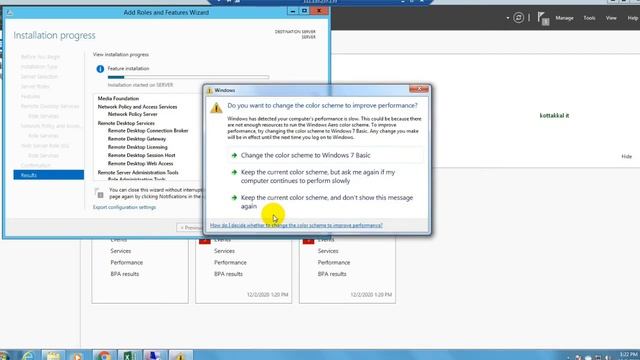Open the how do I decide color scheme help link
The height and width of the screenshot is (360, 640).
point(296,225)
